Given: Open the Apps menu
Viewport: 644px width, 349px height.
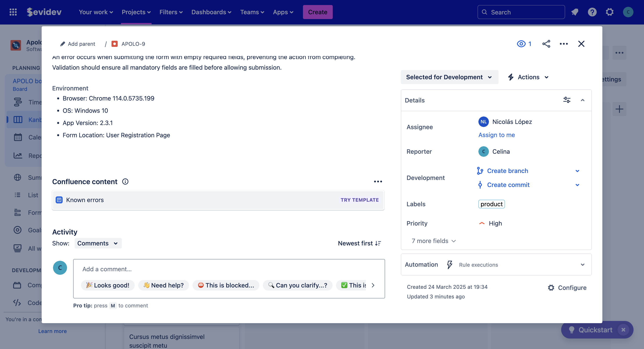Looking at the screenshot, I should (x=283, y=12).
